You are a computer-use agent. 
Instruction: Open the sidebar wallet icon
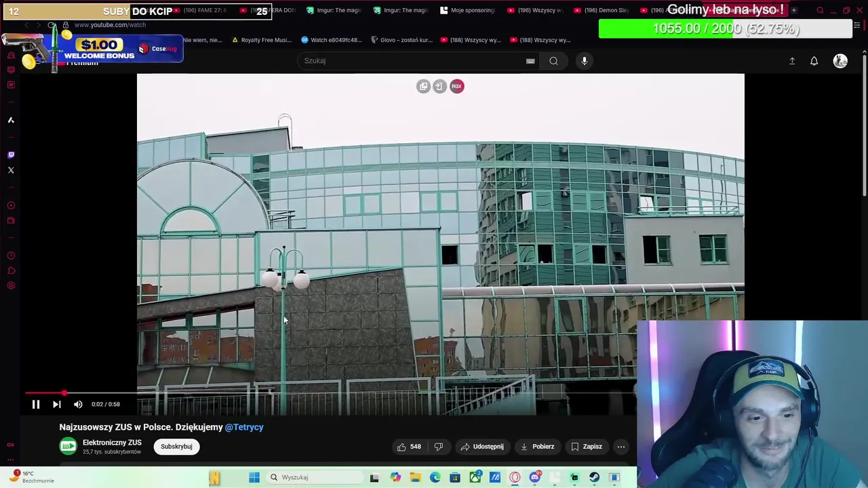pos(11,220)
